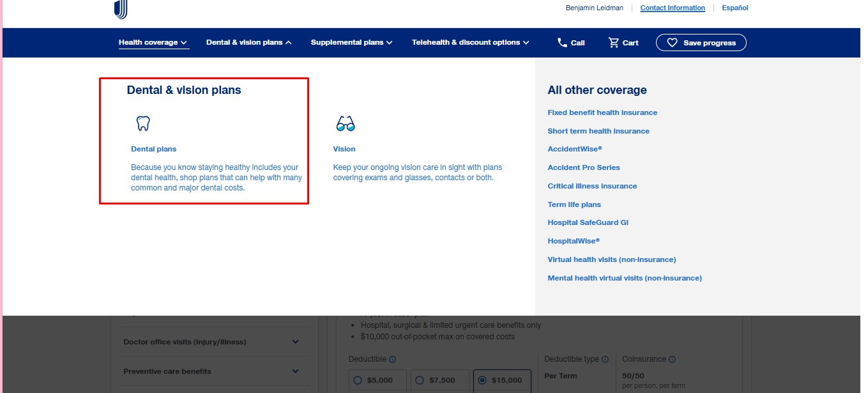Click the info icon beside Deductible

pos(393,359)
